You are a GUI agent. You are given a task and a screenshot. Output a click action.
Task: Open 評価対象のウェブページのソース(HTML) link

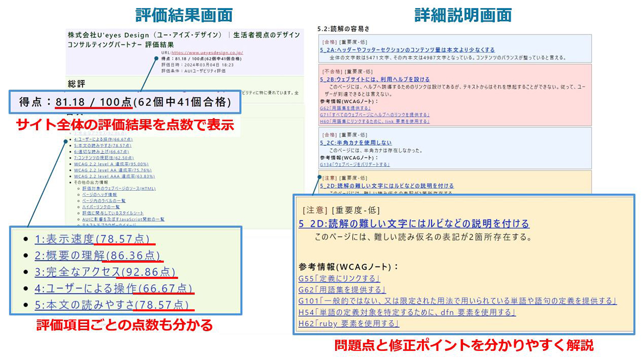click(x=119, y=189)
